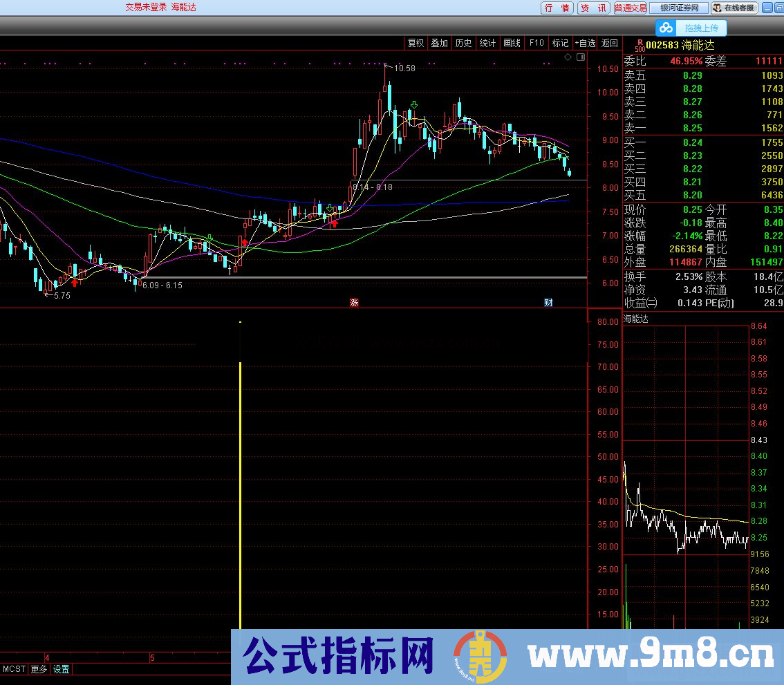This screenshot has width=784, height=685.
Task: Select the 标记 marking tool
Action: pos(560,43)
